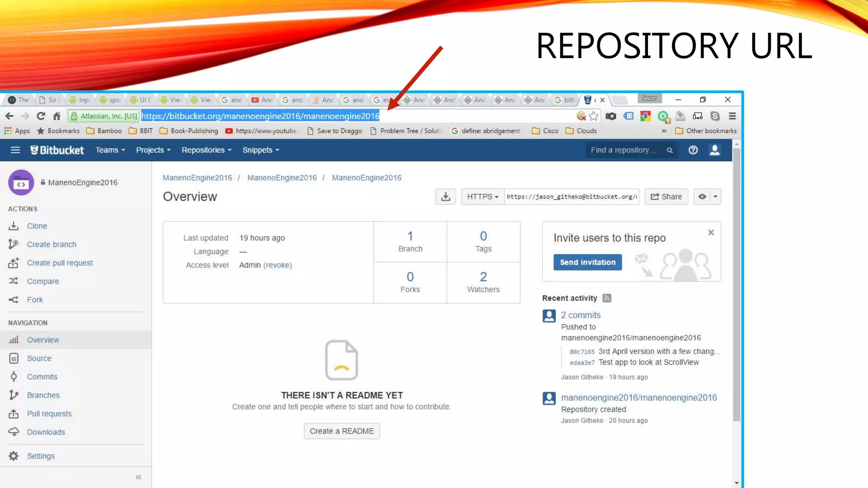The image size is (868, 488).
Task: Select Create pull request action
Action: (60, 263)
